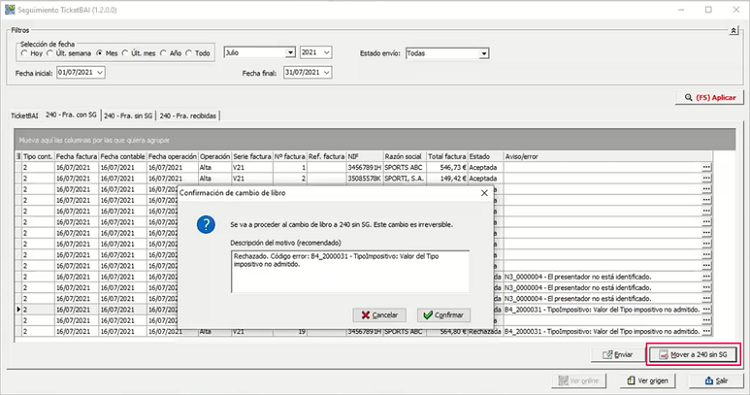The height and width of the screenshot is (395, 750).
Task: Sort by Tipo cont. column header
Action: point(38,156)
